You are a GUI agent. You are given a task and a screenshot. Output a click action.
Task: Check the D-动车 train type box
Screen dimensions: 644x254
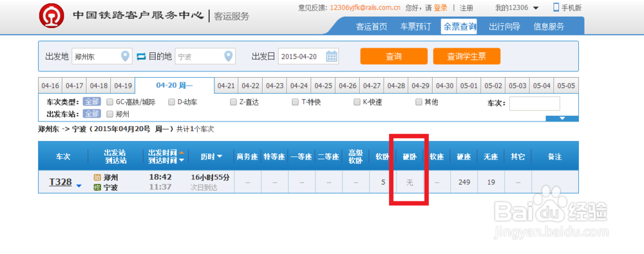pos(171,102)
